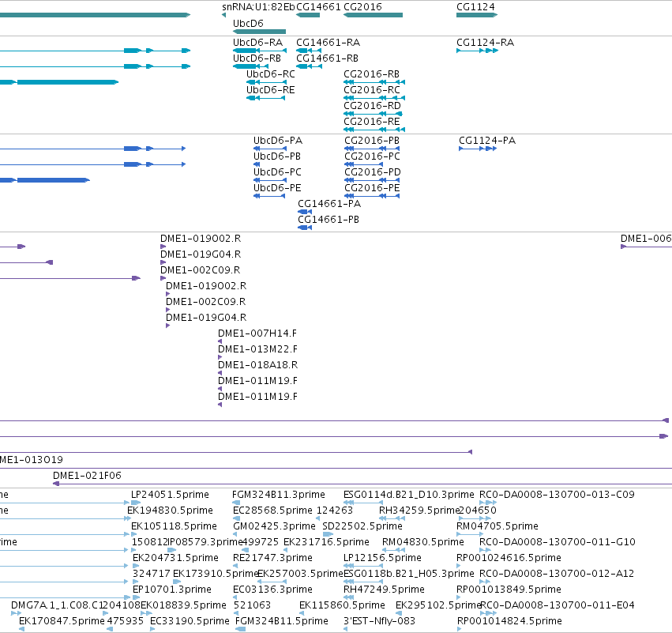672x633 pixels.
Task: Select the CG1124-RA transcript label
Action: point(485,43)
